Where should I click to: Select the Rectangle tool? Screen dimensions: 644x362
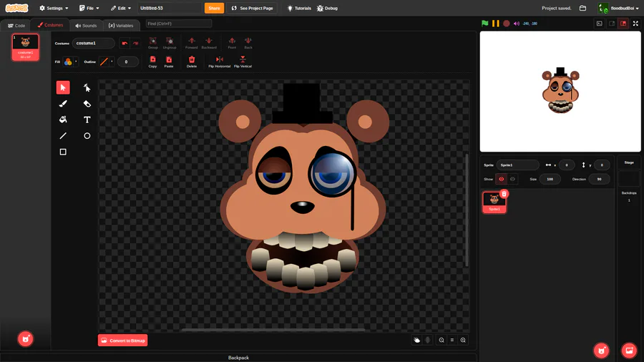pos(63,152)
